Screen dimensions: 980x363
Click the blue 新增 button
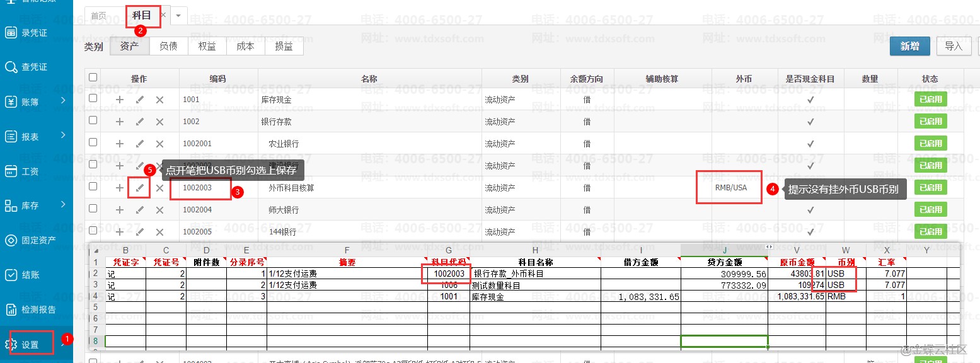[909, 46]
